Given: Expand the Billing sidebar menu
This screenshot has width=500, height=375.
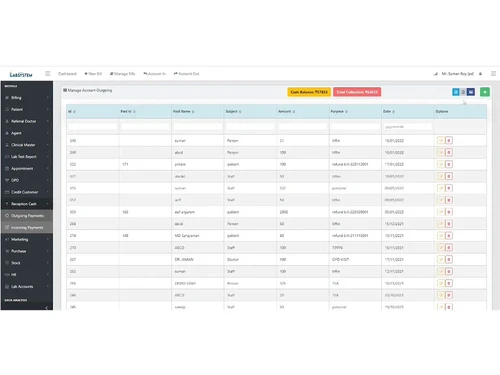Looking at the screenshot, I should coord(27,98).
